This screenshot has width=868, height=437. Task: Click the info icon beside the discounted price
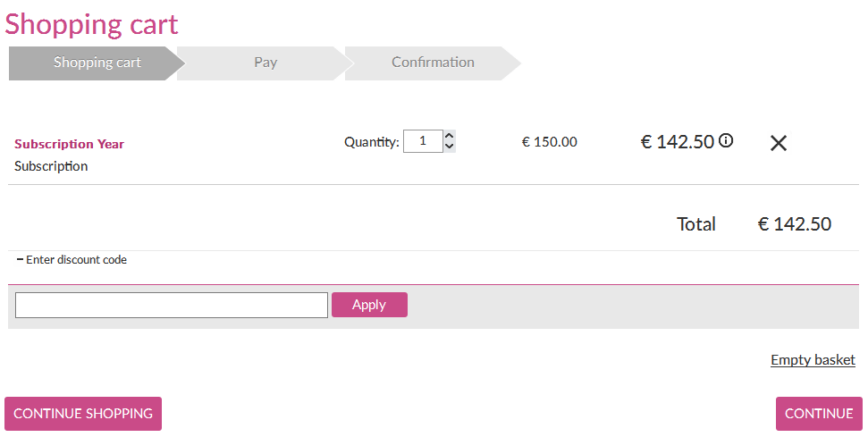pos(726,140)
